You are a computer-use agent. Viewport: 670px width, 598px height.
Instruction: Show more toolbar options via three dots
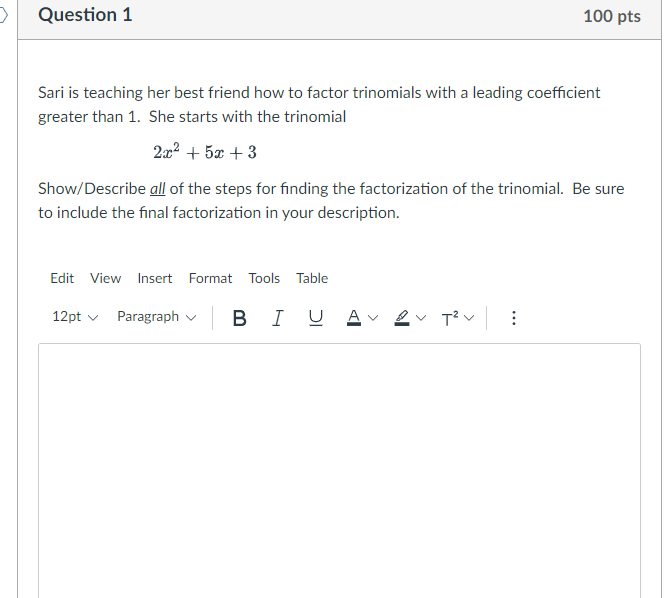514,318
